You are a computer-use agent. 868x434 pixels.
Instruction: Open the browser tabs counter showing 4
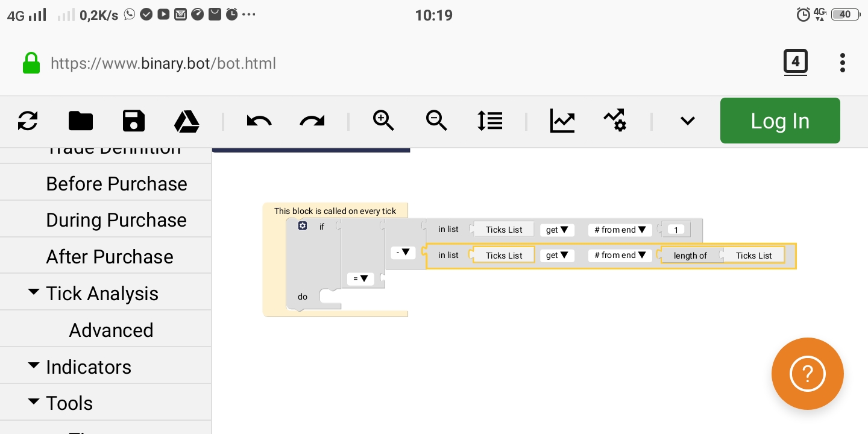pos(796,62)
